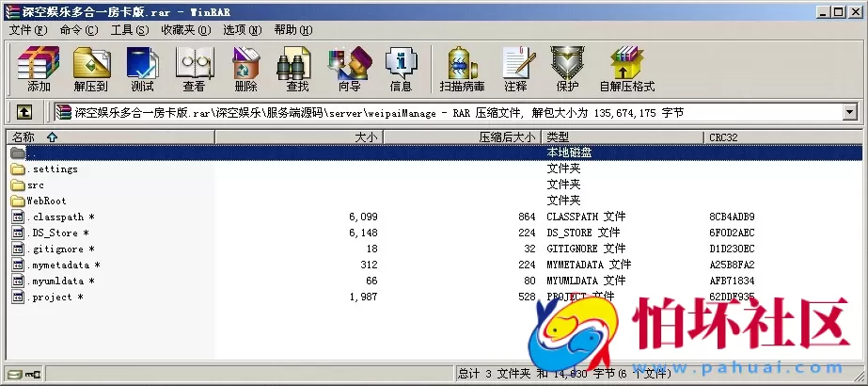Image resolution: width=868 pixels, height=386 pixels.
Task: Sort files by the CRC32 column header
Action: tap(724, 137)
